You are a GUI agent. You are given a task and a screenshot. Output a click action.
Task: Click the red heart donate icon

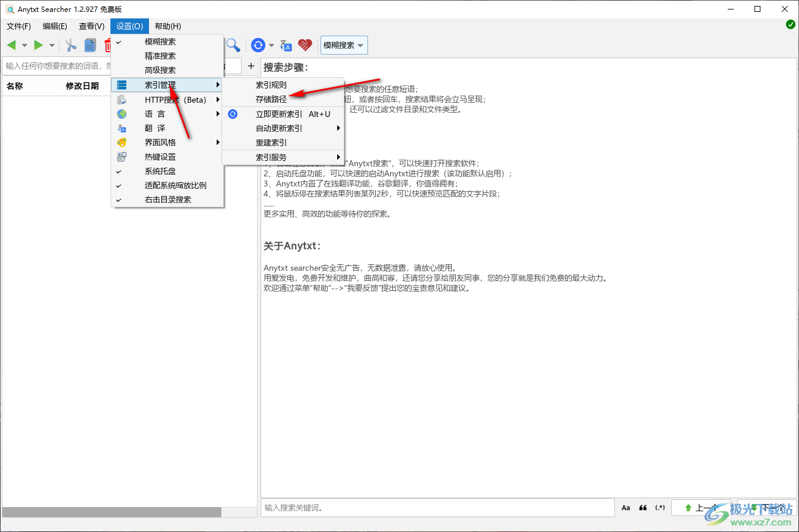pos(305,45)
